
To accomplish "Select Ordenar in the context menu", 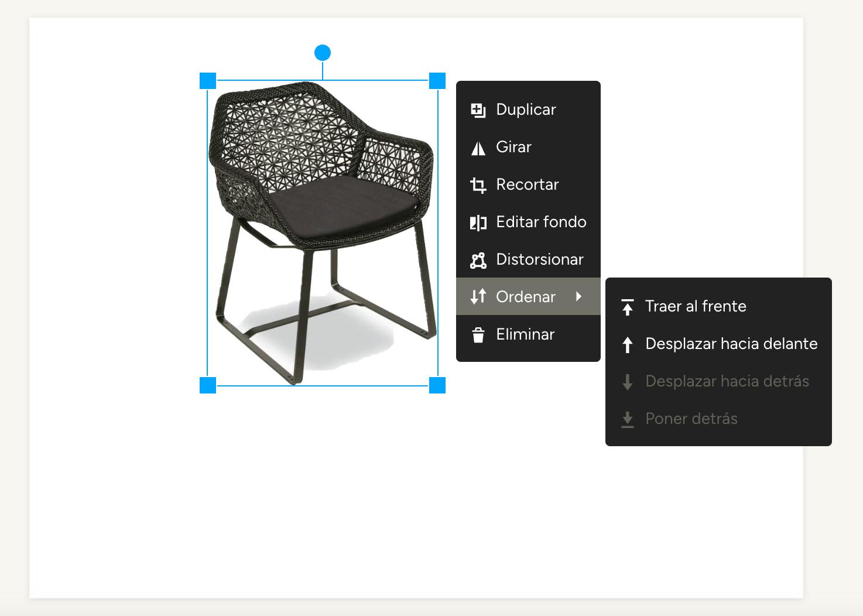I will click(x=525, y=297).
